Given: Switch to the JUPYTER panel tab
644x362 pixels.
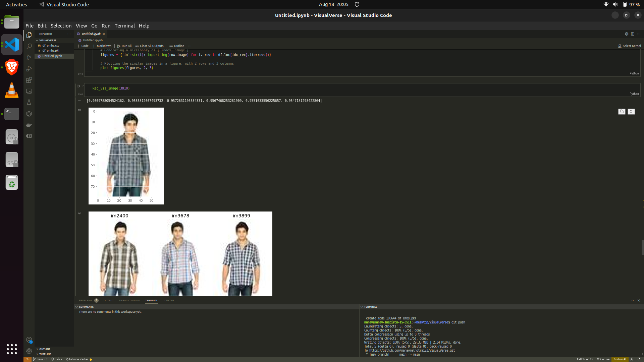Looking at the screenshot, I should tap(168, 300).
